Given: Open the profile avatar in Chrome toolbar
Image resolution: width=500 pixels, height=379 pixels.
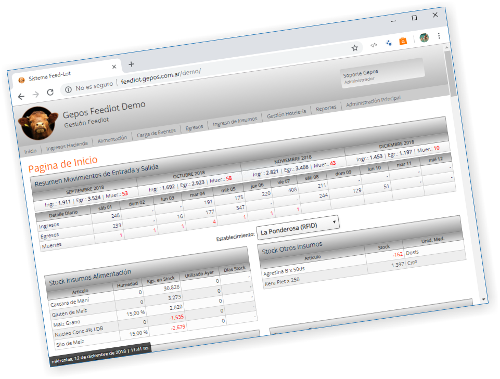Looking at the screenshot, I should click(424, 37).
